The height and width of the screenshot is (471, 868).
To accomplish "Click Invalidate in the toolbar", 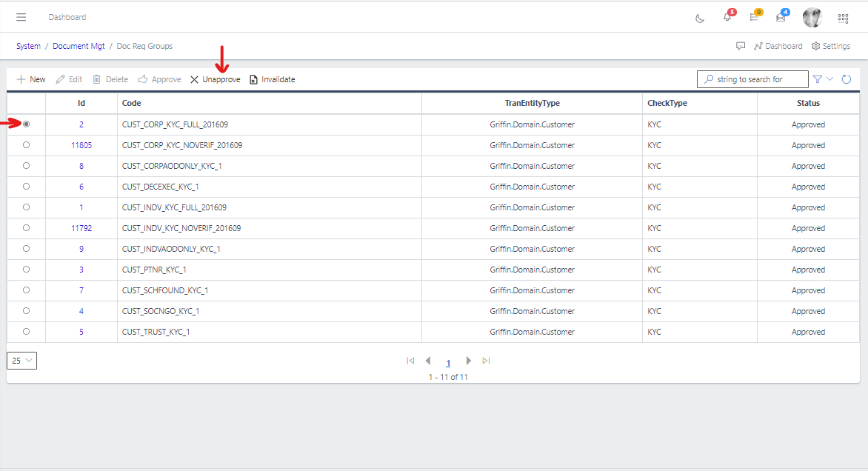I will click(273, 79).
